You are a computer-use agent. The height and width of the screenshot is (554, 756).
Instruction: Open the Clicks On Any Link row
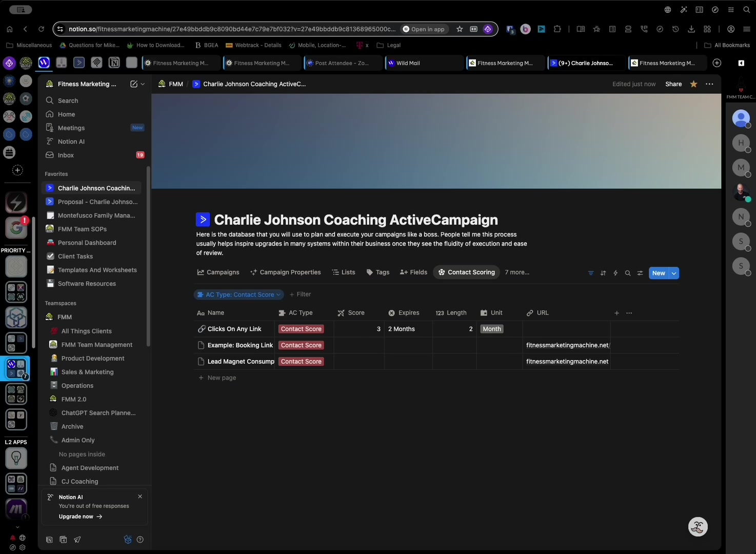click(x=234, y=329)
